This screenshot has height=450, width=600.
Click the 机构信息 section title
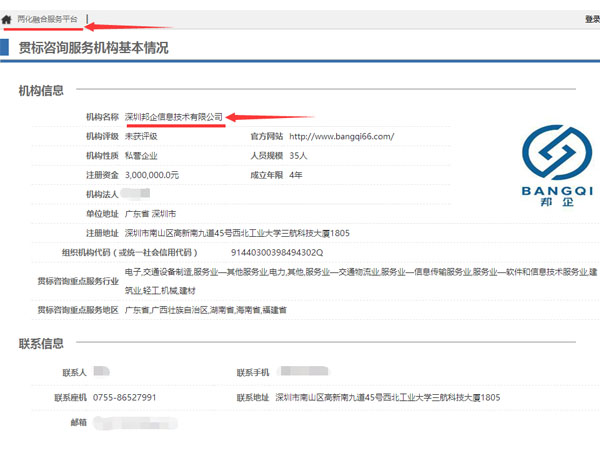pyautogui.click(x=41, y=91)
